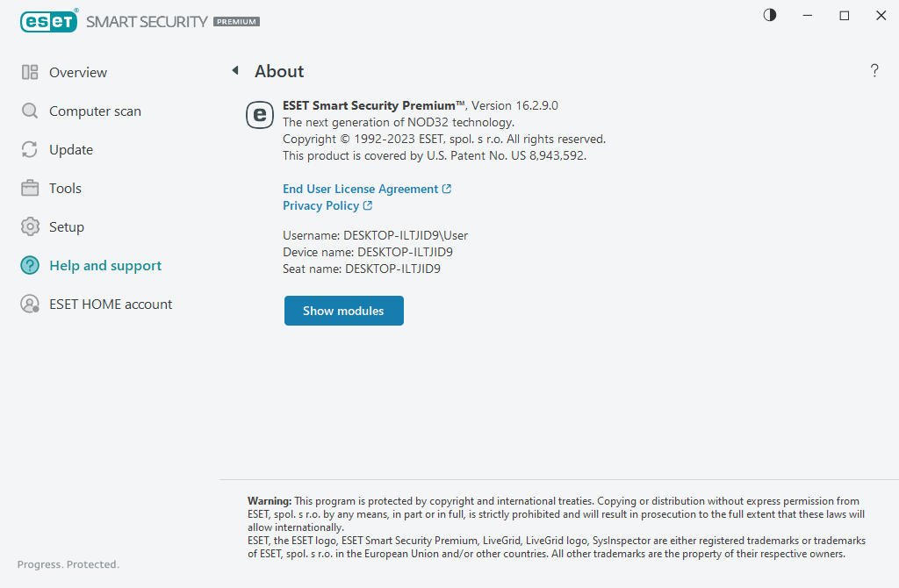Click the Tools briefcase icon

(x=30, y=189)
